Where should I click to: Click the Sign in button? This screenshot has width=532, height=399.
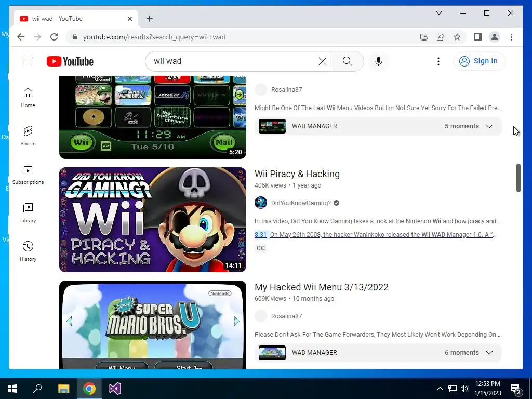click(479, 61)
